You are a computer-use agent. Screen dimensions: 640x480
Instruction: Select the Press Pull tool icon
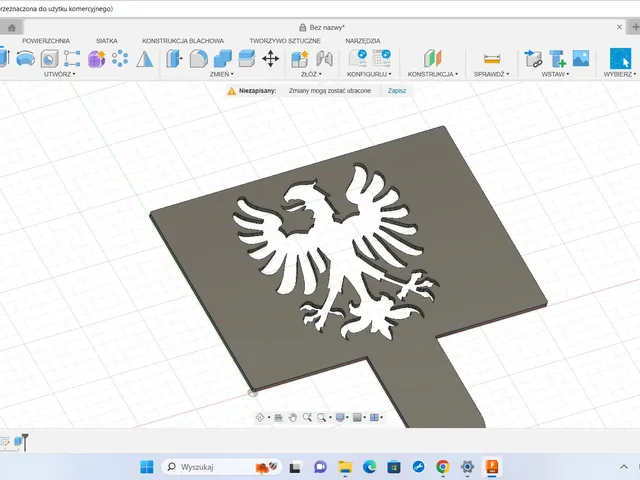(174, 58)
